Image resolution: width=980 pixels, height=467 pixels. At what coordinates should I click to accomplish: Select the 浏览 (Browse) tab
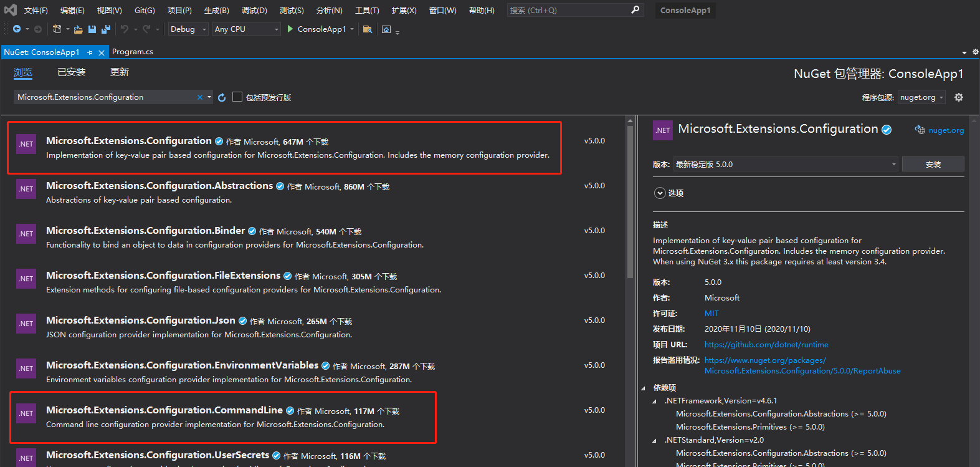coord(23,72)
